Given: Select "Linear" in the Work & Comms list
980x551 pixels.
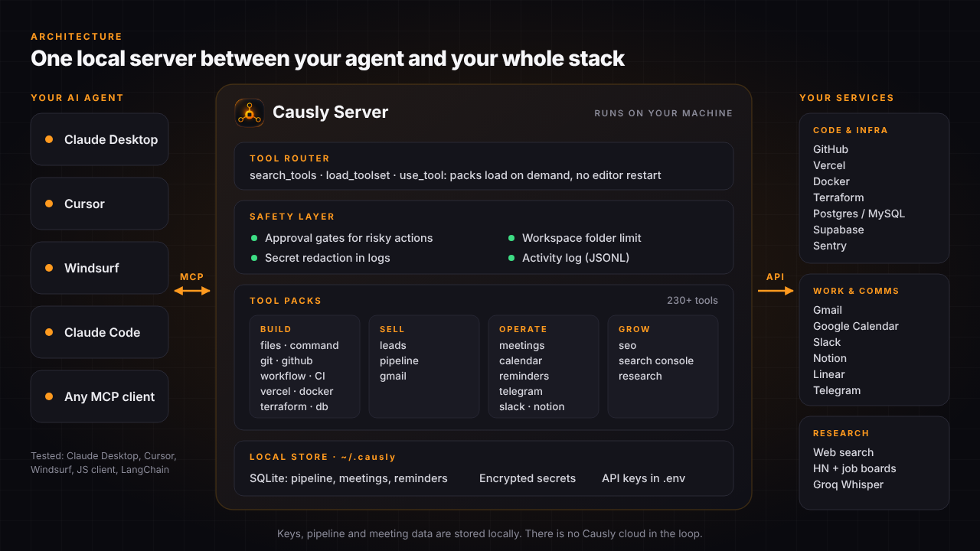Looking at the screenshot, I should pos(829,374).
